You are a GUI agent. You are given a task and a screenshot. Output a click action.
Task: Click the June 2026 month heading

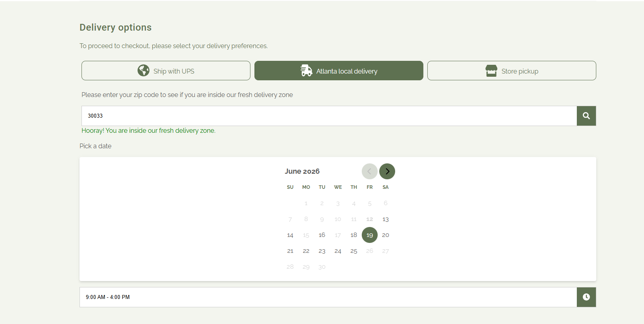pos(302,171)
